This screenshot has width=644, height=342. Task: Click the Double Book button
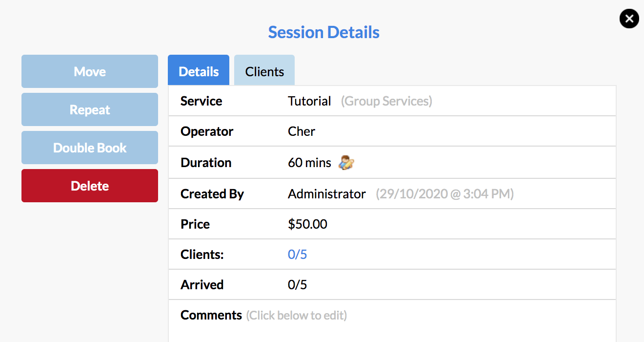coord(90,148)
